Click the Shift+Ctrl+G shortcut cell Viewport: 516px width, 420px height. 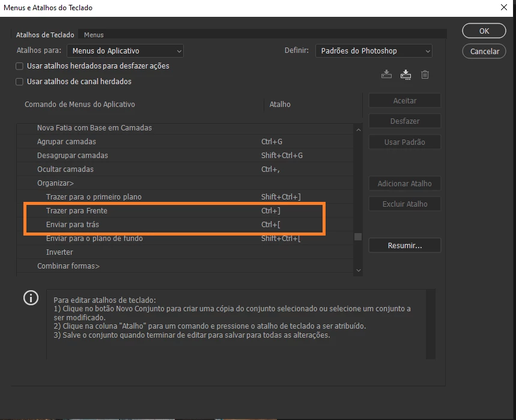pos(282,156)
